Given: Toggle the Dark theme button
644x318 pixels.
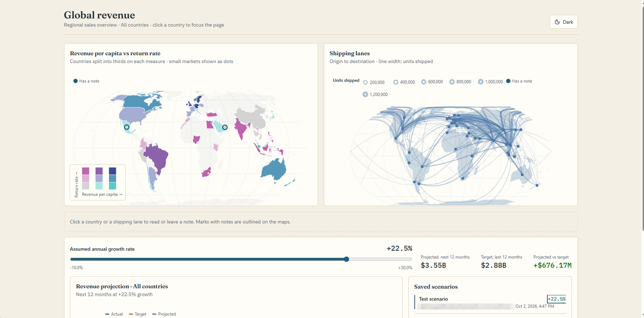Looking at the screenshot, I should click(x=563, y=22).
